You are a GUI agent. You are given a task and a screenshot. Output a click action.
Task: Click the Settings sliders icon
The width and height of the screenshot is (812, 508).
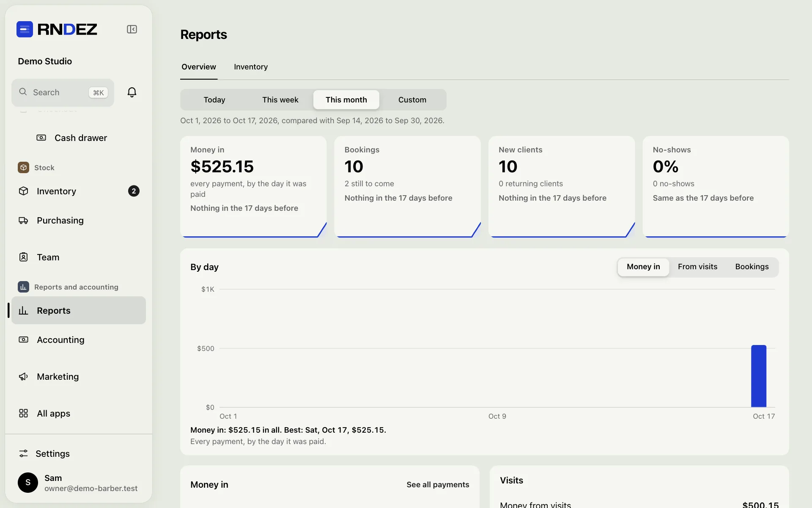[24, 453]
